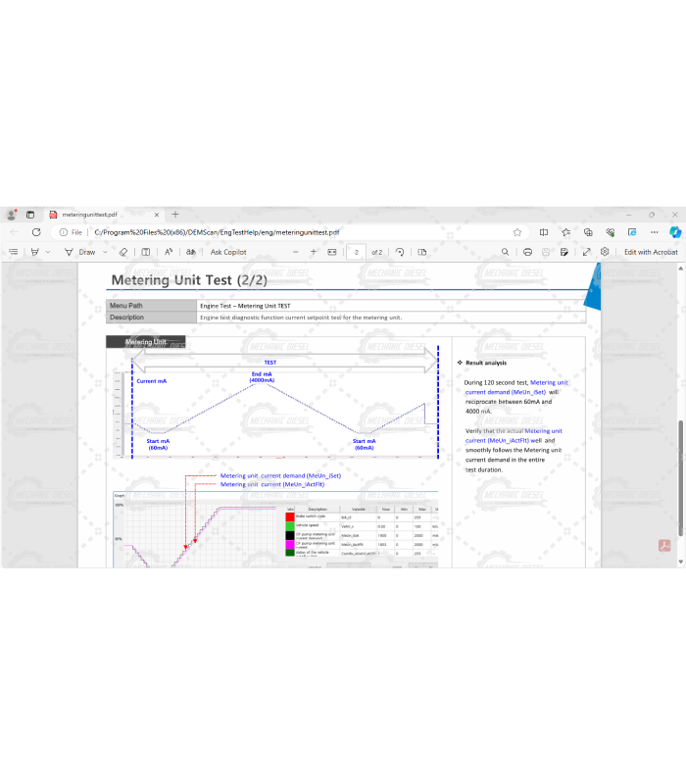Enter full screen using expand icon
Viewport: 686px width, 784px height.
click(586, 252)
